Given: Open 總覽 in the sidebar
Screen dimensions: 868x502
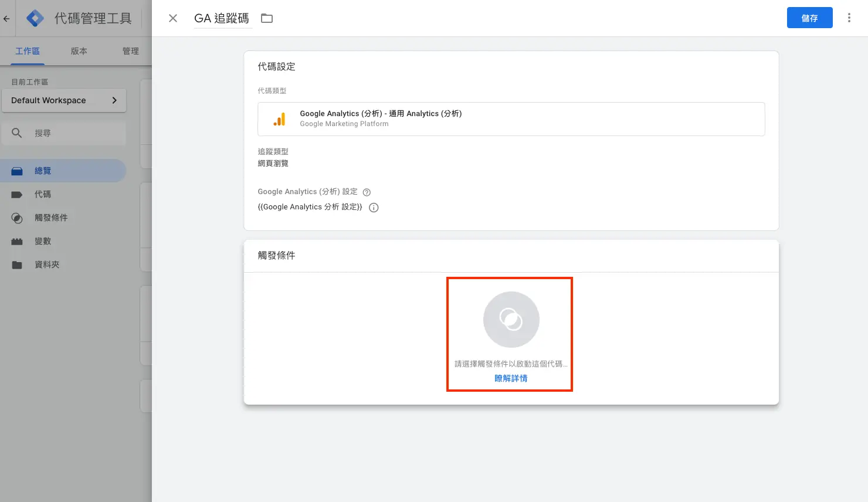Looking at the screenshot, I should click(x=63, y=171).
